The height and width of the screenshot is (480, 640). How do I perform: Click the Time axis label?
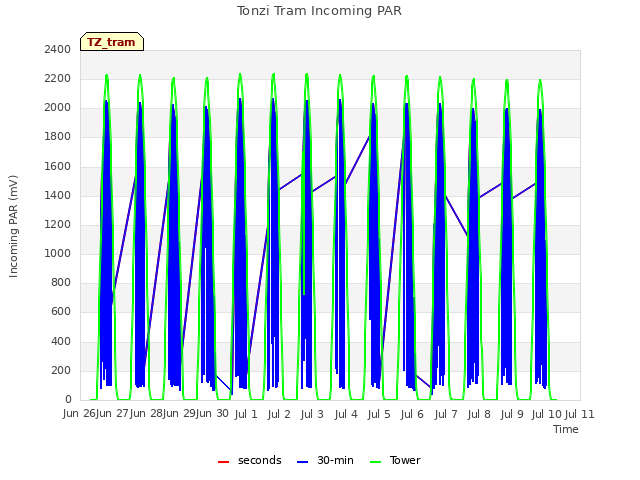566,429
